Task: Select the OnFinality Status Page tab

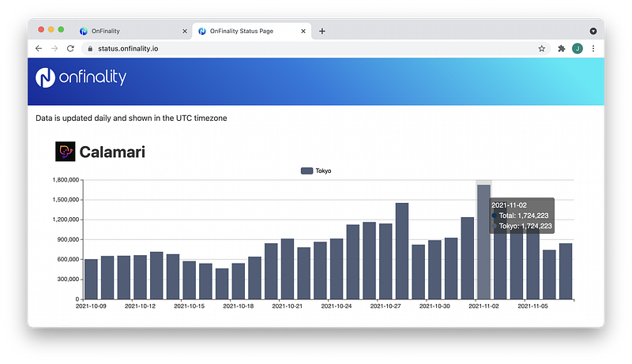Action: (251, 31)
